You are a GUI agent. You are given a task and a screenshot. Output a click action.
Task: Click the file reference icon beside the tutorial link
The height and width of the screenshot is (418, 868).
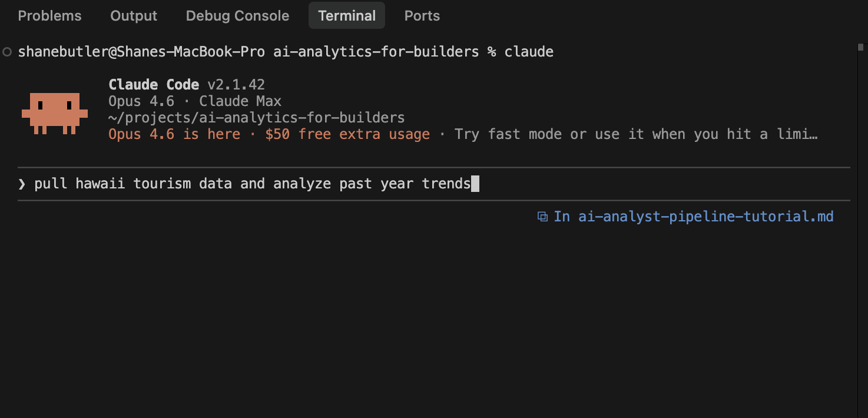[x=542, y=217]
